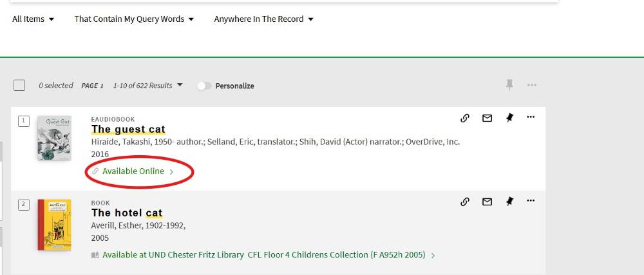Image resolution: width=644 pixels, height=275 pixels.
Task: Open more actions for The hotel cat
Action: [x=531, y=201]
